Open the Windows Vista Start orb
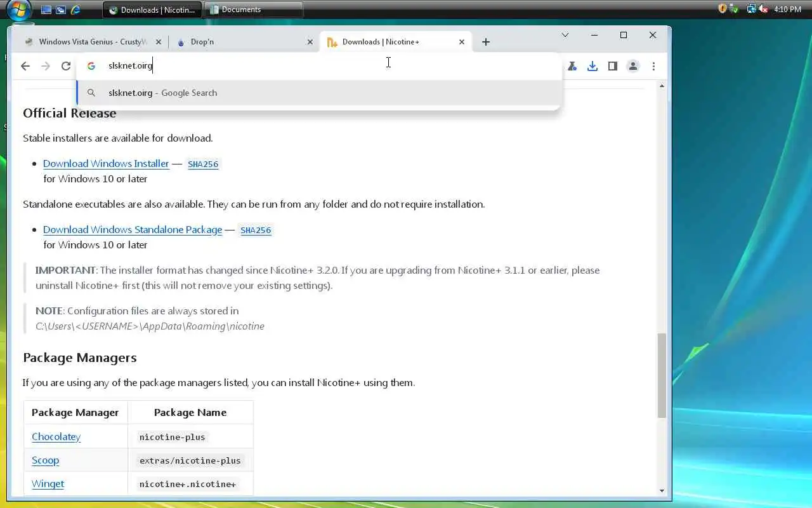 pos(19,10)
